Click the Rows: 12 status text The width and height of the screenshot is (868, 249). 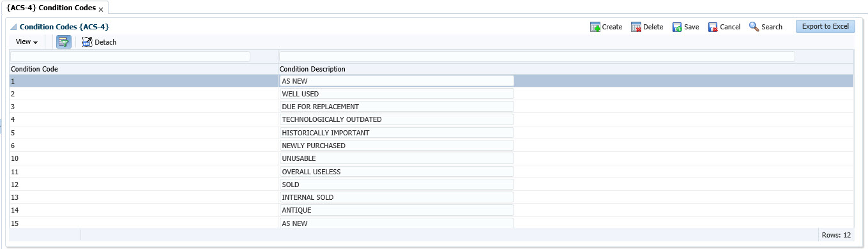pyautogui.click(x=836, y=235)
